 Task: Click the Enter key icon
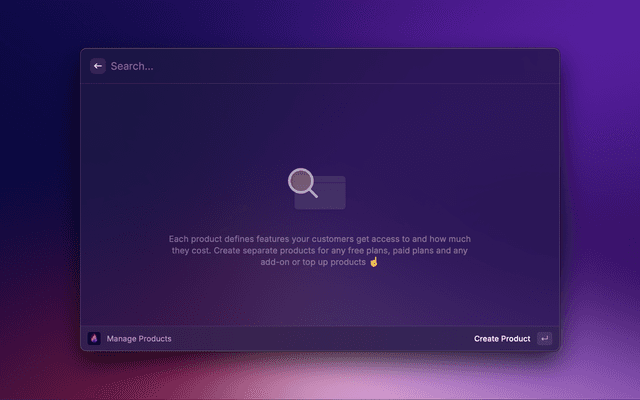click(x=544, y=338)
